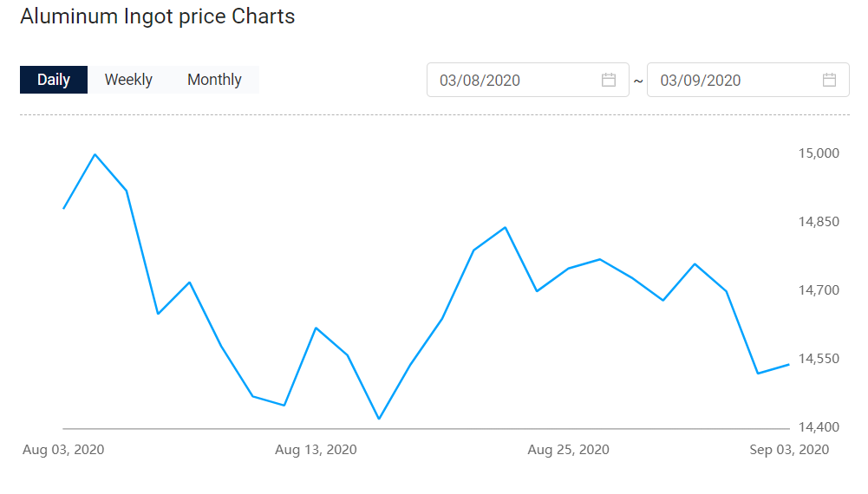868x494 pixels.
Task: Open the start date calendar icon
Action: (x=609, y=81)
